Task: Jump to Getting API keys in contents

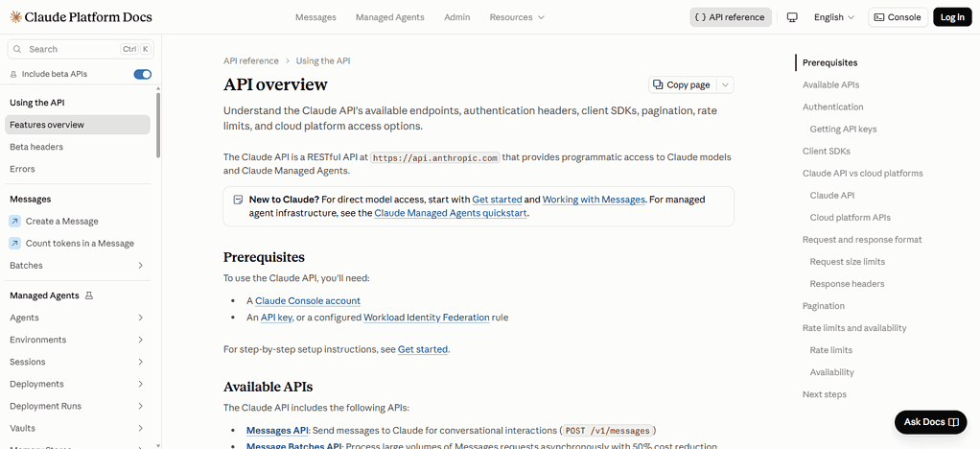Action: pos(843,129)
